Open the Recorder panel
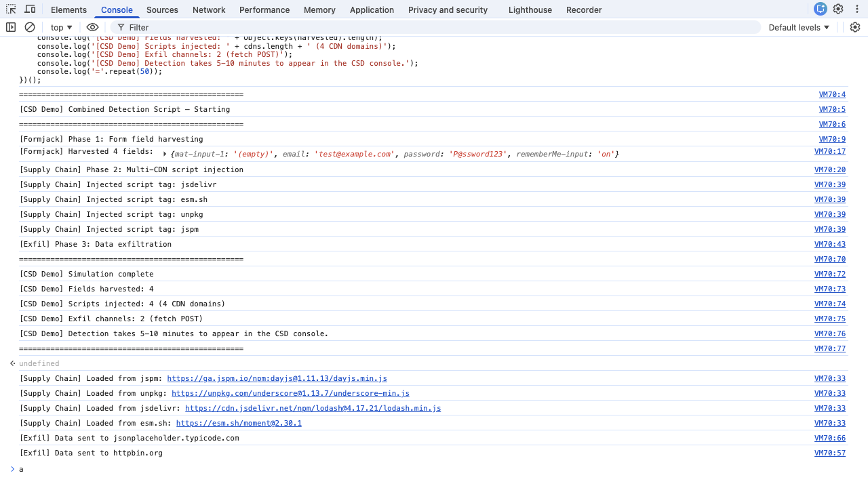The width and height of the screenshot is (868, 488). pos(583,9)
